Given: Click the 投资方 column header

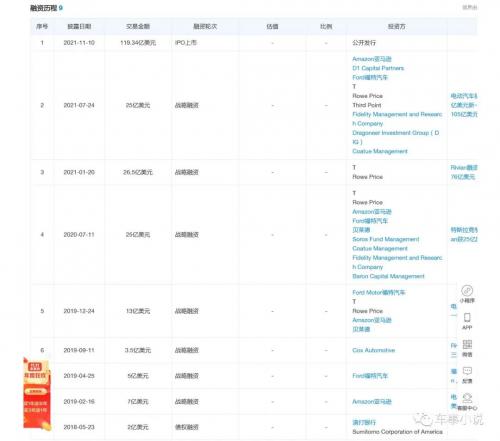Looking at the screenshot, I should click(x=397, y=26).
